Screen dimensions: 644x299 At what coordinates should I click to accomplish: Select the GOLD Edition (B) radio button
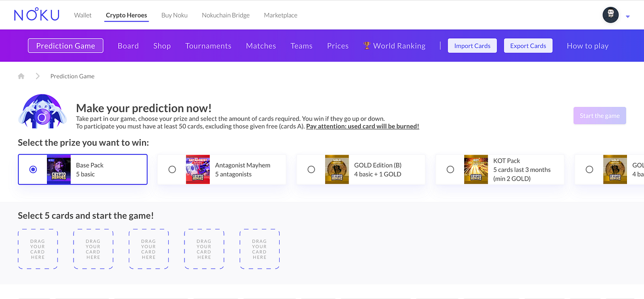pyautogui.click(x=311, y=170)
